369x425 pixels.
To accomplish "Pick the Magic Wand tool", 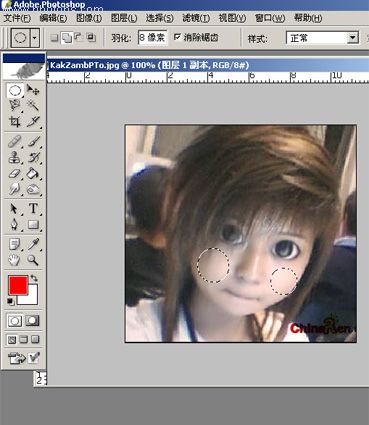I will (33, 106).
